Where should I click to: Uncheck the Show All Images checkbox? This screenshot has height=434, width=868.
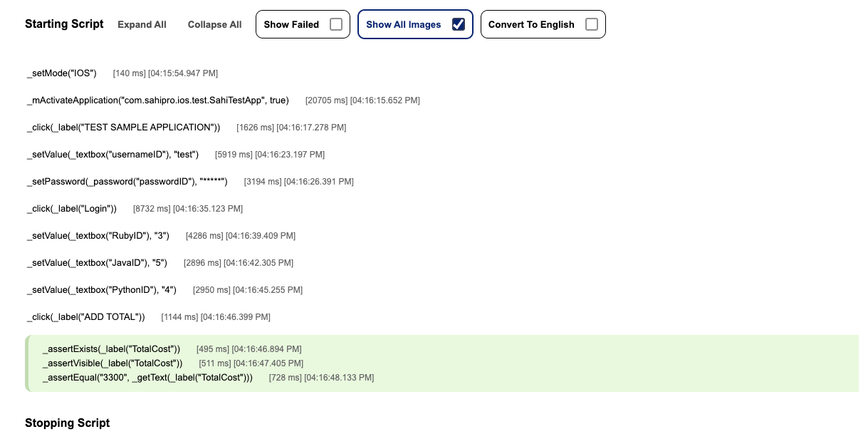[459, 24]
